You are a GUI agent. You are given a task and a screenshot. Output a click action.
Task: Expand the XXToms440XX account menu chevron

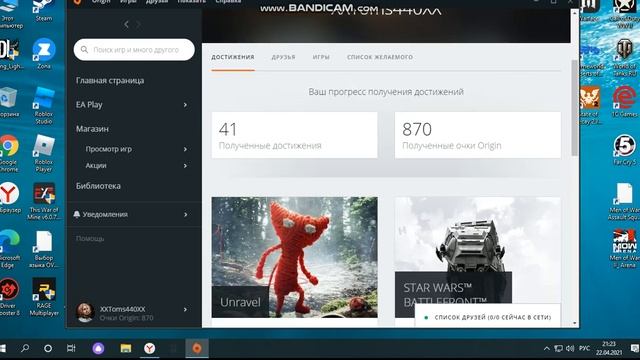[x=185, y=309]
